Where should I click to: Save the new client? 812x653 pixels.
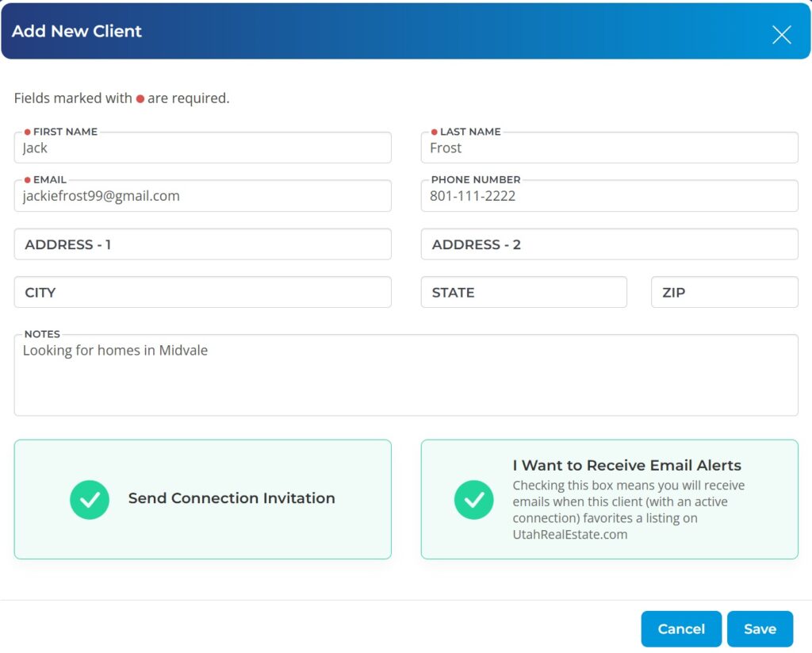pos(759,629)
